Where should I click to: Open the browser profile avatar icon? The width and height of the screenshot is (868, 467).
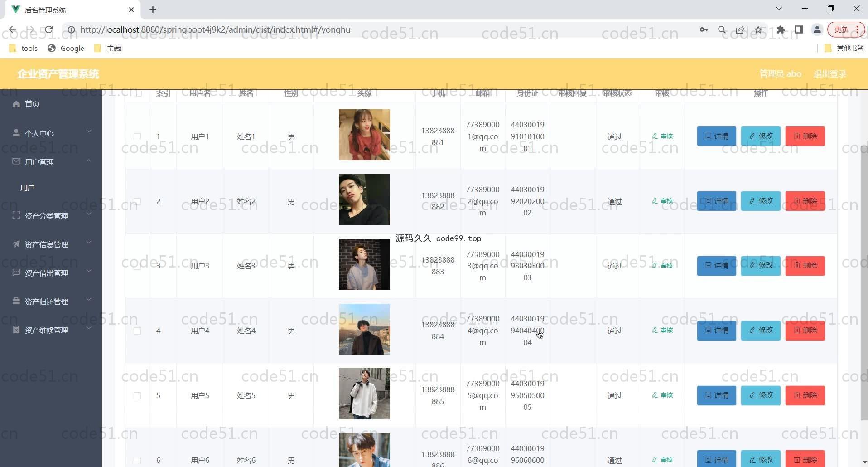click(817, 29)
